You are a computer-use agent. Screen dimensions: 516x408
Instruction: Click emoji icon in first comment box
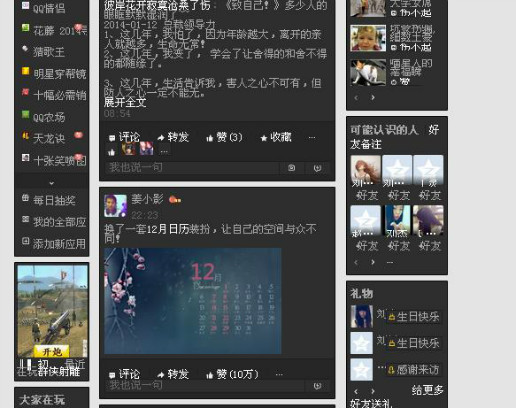coord(317,168)
